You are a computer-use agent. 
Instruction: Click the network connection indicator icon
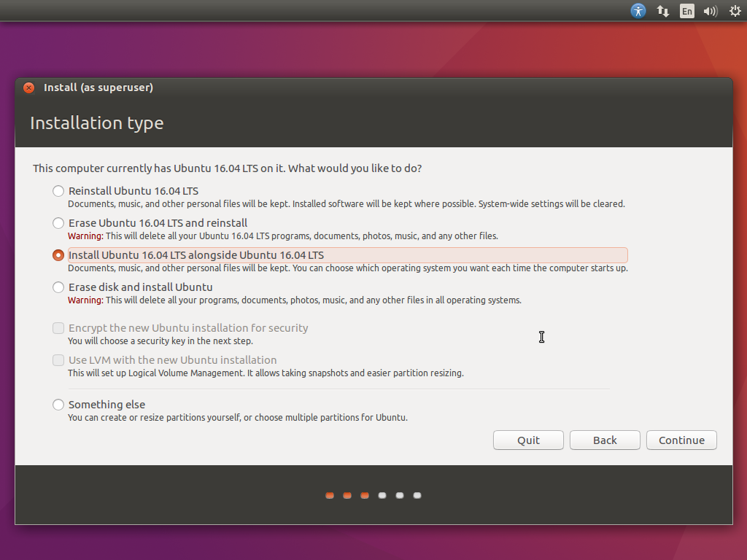coord(663,11)
